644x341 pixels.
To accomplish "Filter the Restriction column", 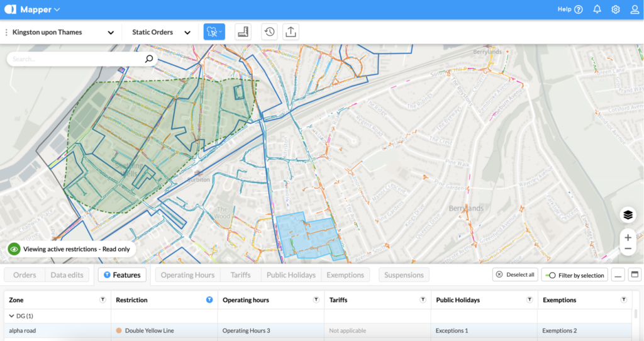I will 209,300.
